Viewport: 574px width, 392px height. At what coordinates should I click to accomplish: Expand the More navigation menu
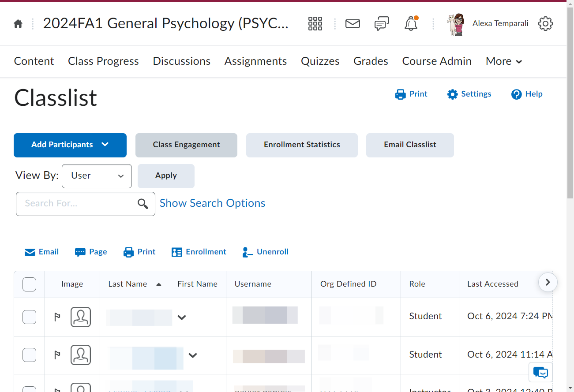504,61
